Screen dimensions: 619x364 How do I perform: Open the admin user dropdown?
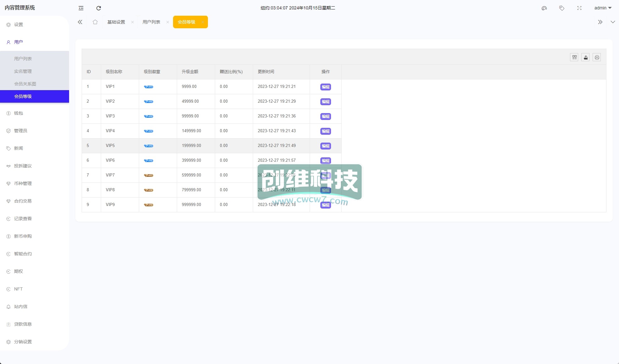point(603,8)
